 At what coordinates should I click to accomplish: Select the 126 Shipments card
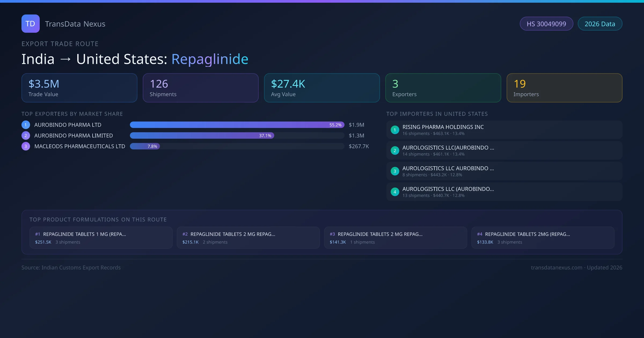pyautogui.click(x=200, y=88)
